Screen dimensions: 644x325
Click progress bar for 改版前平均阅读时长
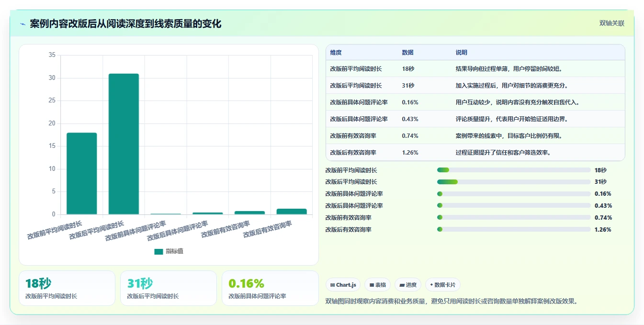pos(514,170)
